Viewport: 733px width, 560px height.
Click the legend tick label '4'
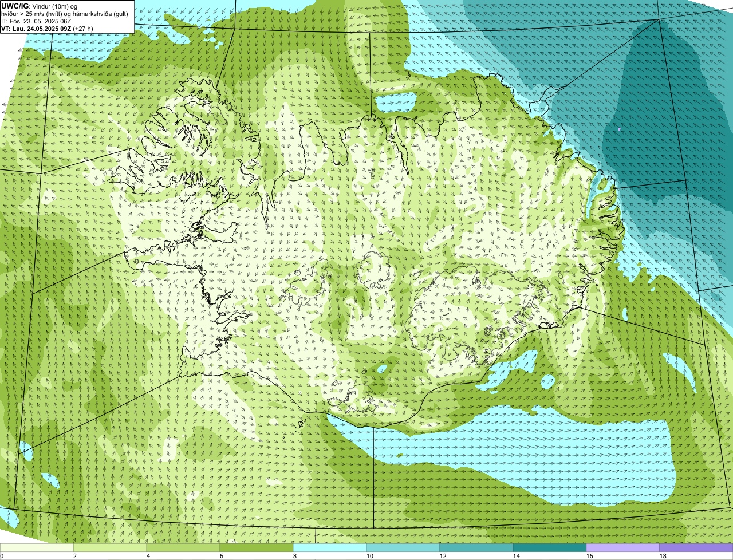tap(148, 556)
